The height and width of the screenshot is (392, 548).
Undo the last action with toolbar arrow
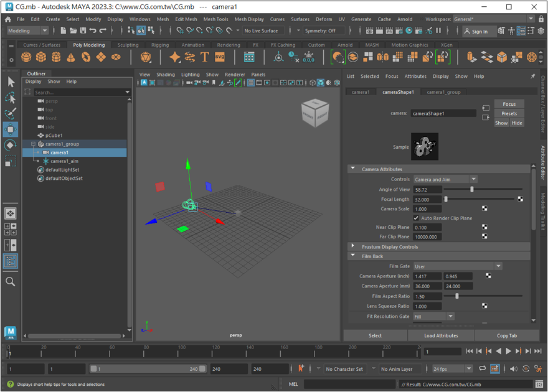click(x=93, y=30)
